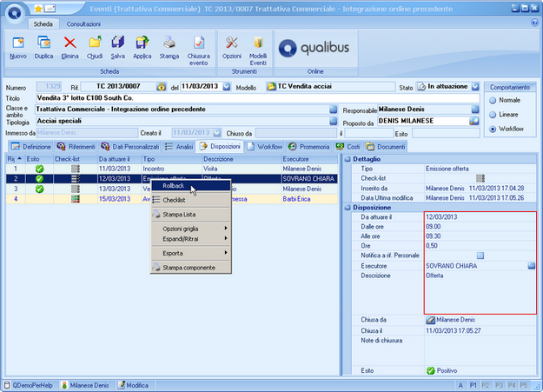Click the Chiudi folder icon
Screen dimensions: 543x392
[95, 43]
